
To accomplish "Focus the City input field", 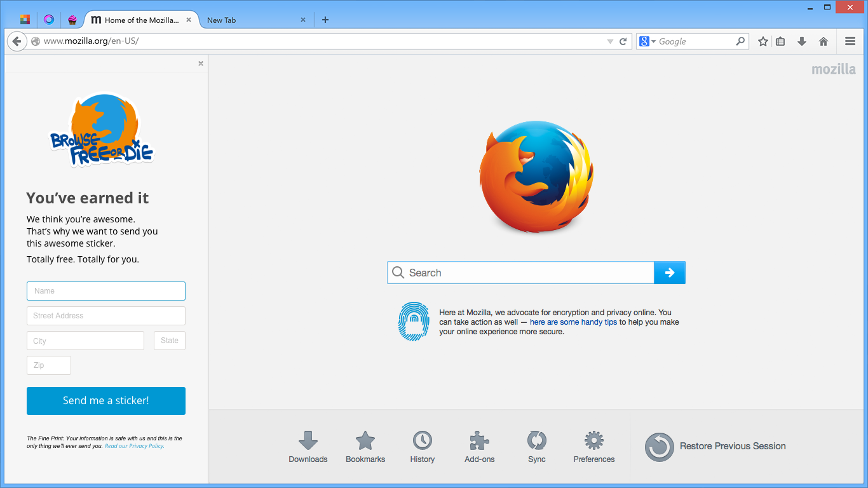I will [85, 341].
